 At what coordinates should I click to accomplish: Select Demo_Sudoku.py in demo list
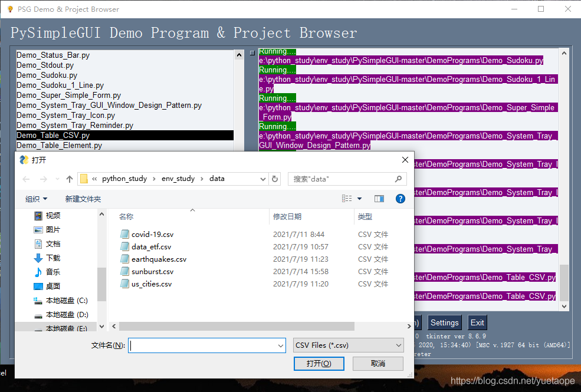pyautogui.click(x=47, y=75)
